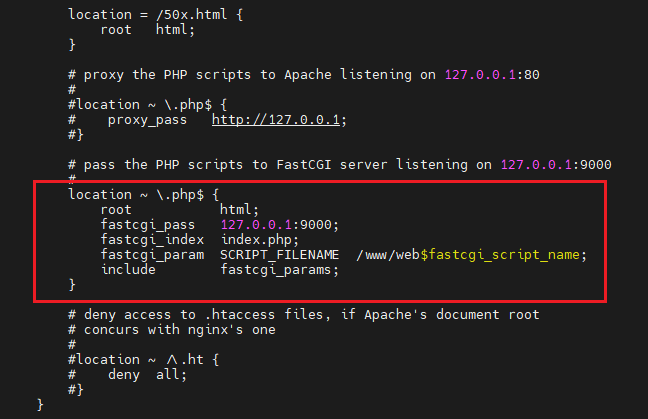
Task: Click the comment 'deny access to .htaccess files'
Action: [x=207, y=315]
